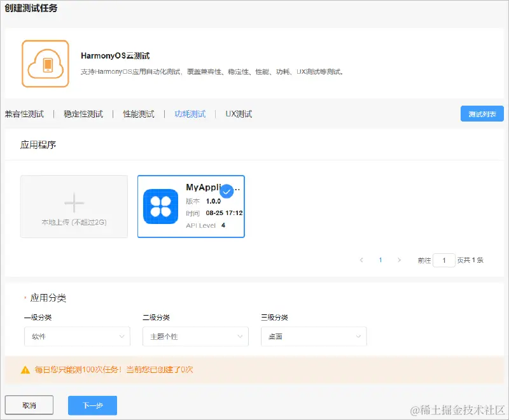Click the 测试列表 button
Image resolution: width=509 pixels, height=420 pixels.
tap(482, 113)
